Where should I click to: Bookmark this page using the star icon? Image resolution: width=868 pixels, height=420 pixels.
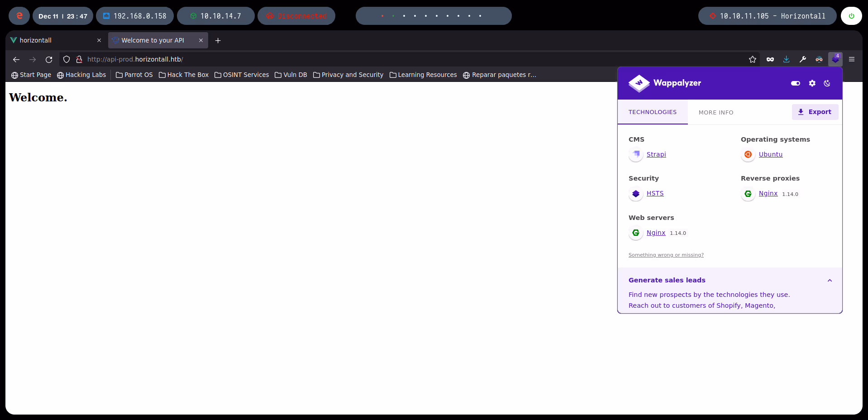(753, 59)
